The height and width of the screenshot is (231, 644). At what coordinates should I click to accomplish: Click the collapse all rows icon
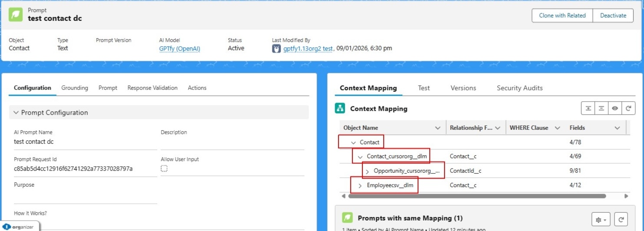click(x=601, y=108)
